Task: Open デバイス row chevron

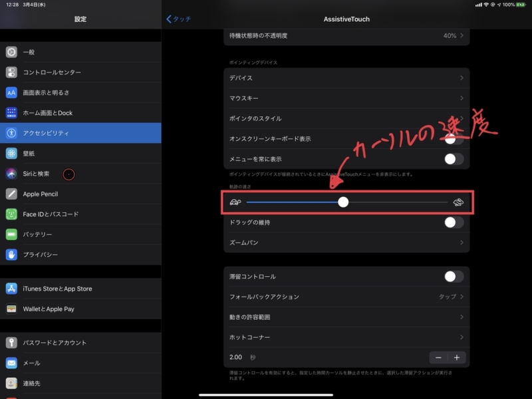Action: (x=462, y=78)
